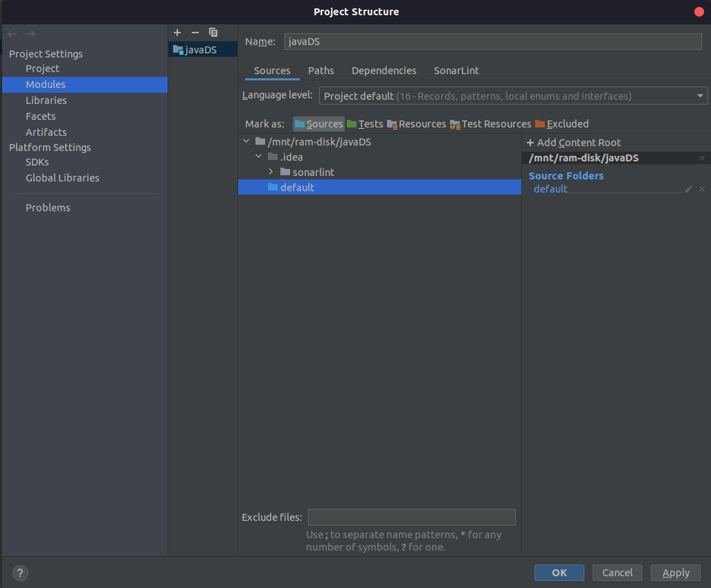This screenshot has height=588, width=711.
Task: Mark folder as Excluded
Action: point(562,124)
